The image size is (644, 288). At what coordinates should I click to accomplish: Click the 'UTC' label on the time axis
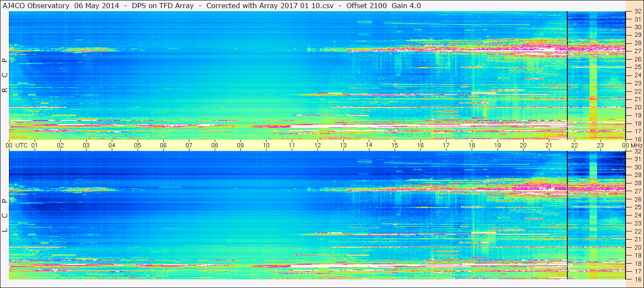(22, 145)
